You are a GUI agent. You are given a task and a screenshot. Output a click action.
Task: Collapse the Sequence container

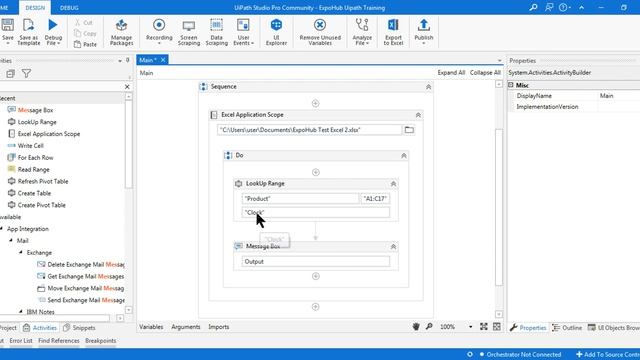[x=429, y=87]
